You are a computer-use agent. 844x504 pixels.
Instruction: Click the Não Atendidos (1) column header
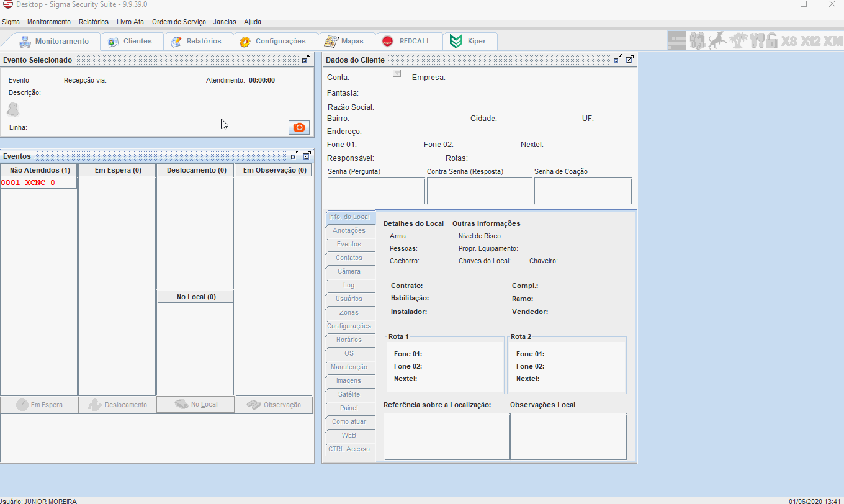39,170
